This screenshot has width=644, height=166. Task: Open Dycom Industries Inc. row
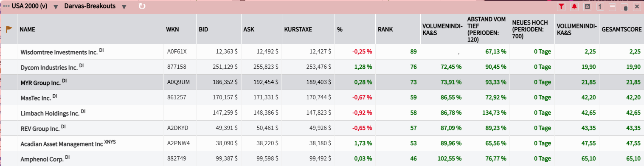tap(322, 67)
